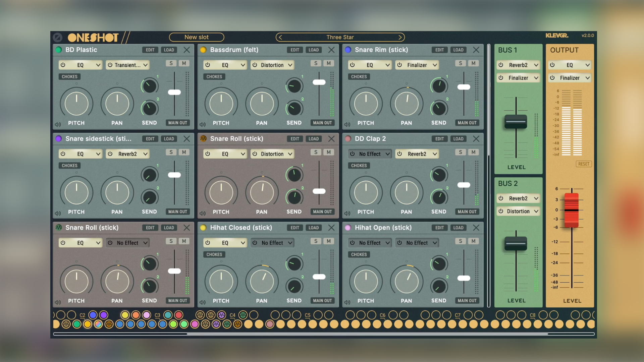
Task: Click the red Output level fader
Action: 572,210
